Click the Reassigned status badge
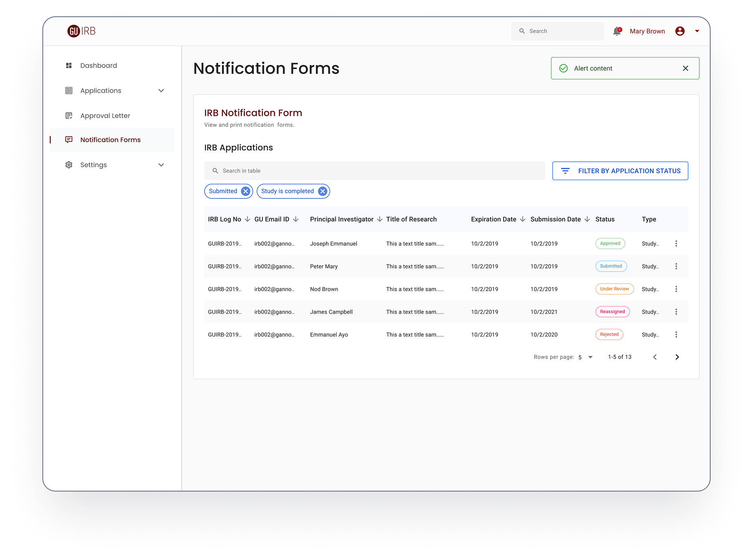The image size is (753, 560). [612, 312]
